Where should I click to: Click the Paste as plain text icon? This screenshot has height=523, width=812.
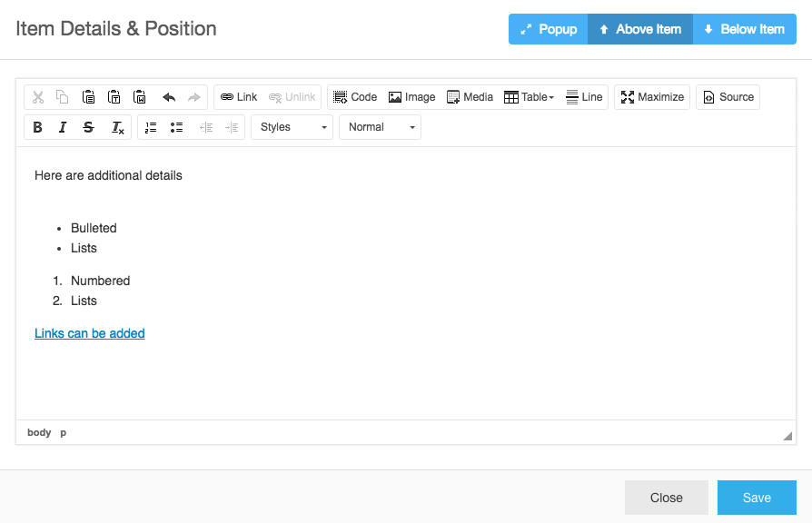point(114,97)
